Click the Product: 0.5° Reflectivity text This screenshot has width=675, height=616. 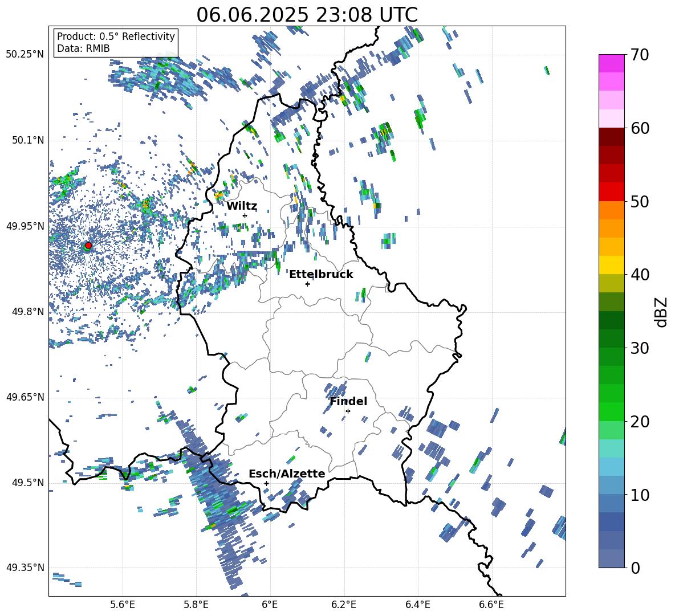coord(116,36)
